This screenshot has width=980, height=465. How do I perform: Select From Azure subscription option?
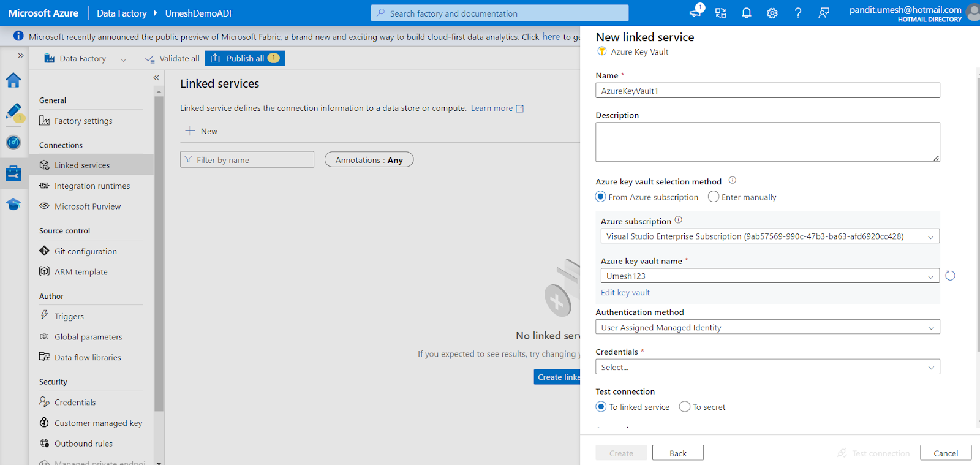click(601, 197)
